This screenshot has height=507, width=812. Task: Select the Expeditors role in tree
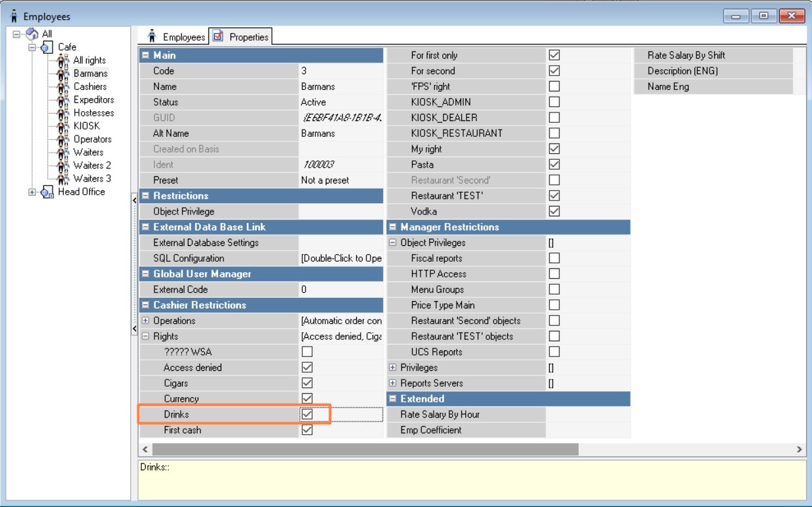click(x=93, y=100)
